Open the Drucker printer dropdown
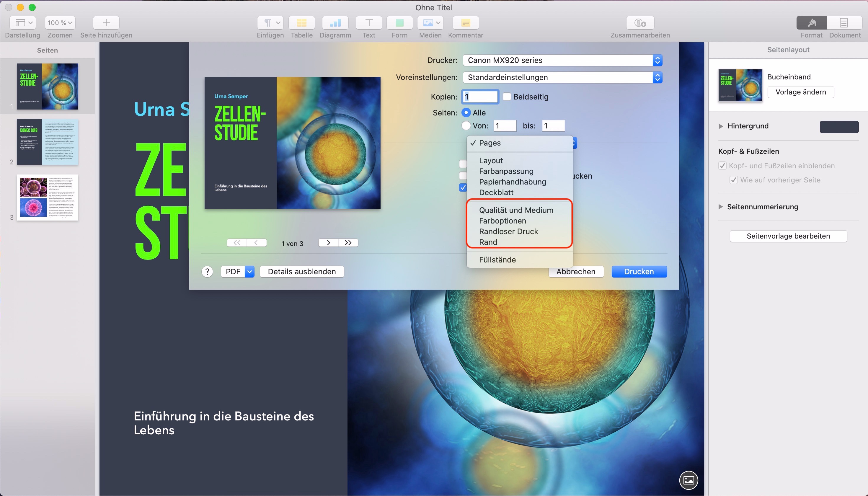868x496 pixels. [x=562, y=60]
